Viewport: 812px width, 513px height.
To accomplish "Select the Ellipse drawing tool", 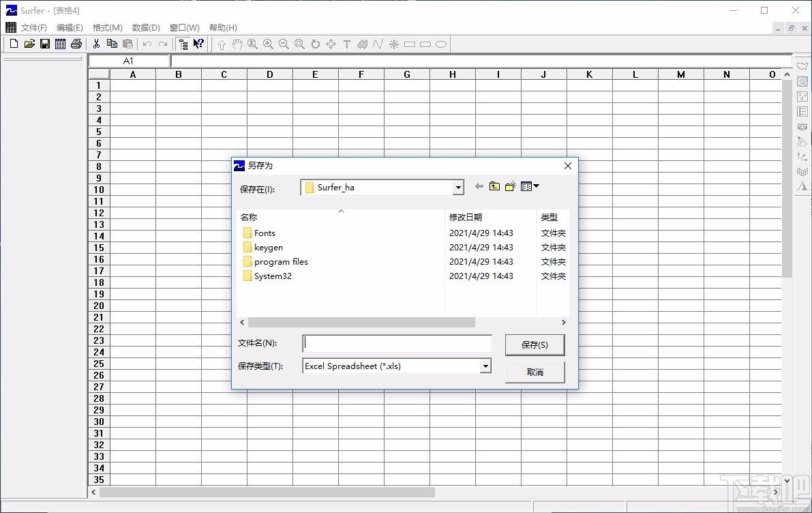I will click(441, 44).
